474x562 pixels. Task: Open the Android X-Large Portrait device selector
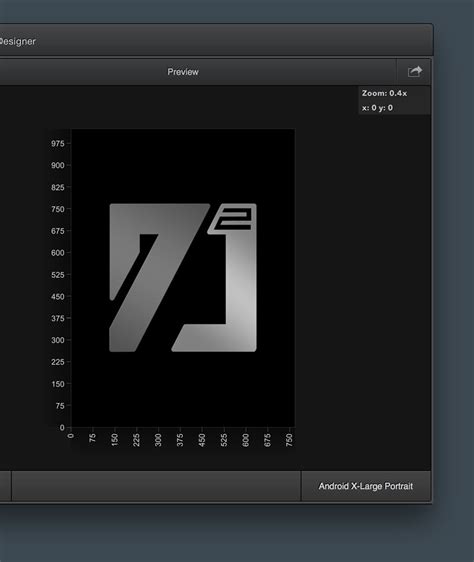coord(366,486)
